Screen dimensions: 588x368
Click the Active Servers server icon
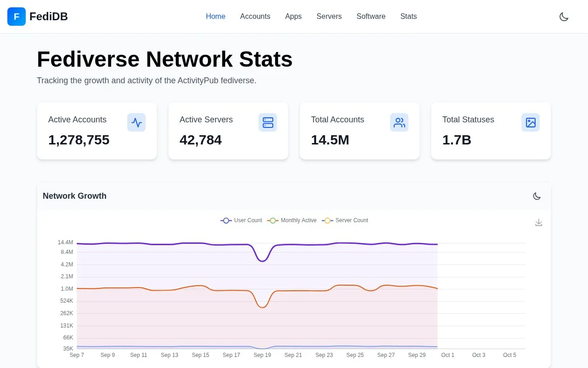coord(268,122)
